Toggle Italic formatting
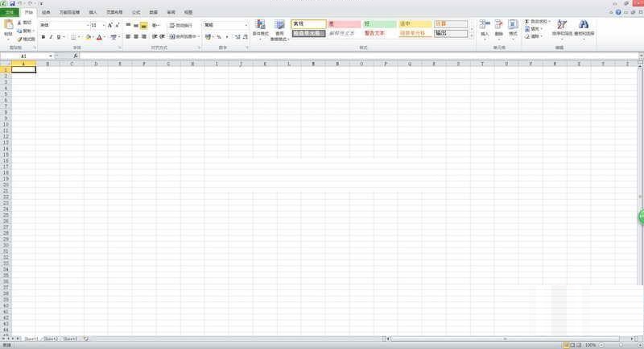Image resolution: width=644 pixels, height=349 pixels. (52, 37)
